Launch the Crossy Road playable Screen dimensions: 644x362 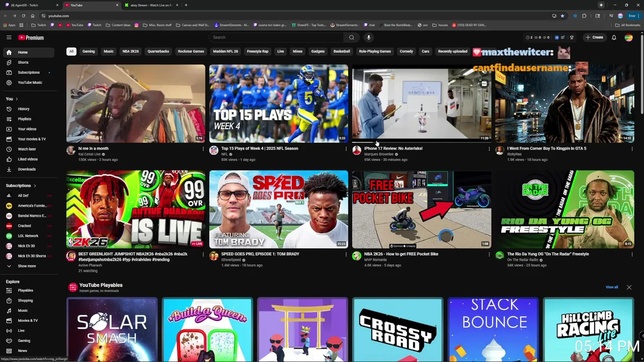point(397,329)
